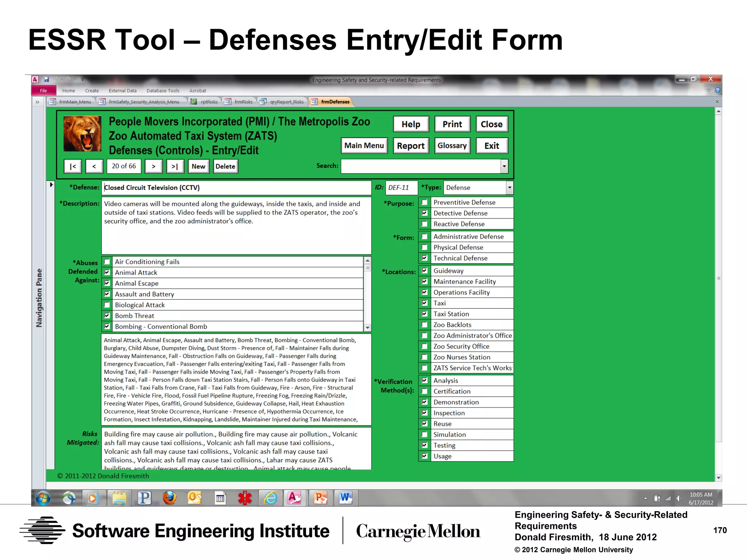The height and width of the screenshot is (560, 747).
Task: Switch to the rptRisks document tab
Action: [x=205, y=102]
